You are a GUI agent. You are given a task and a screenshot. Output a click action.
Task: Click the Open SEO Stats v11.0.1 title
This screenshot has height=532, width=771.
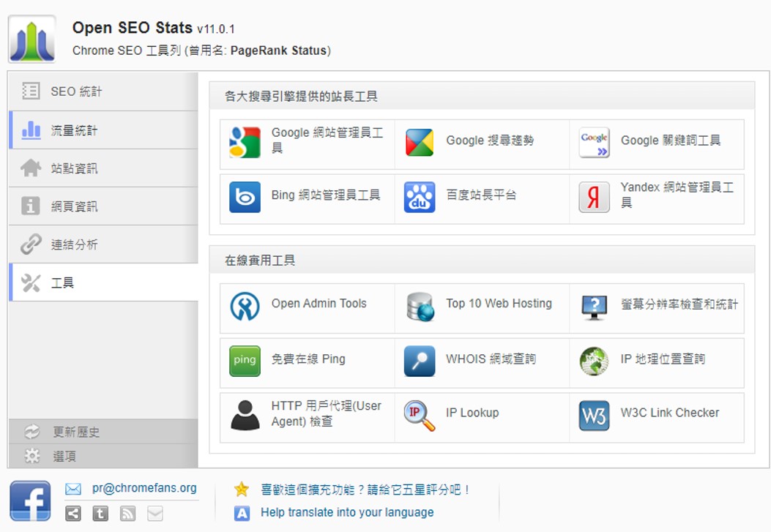(154, 28)
